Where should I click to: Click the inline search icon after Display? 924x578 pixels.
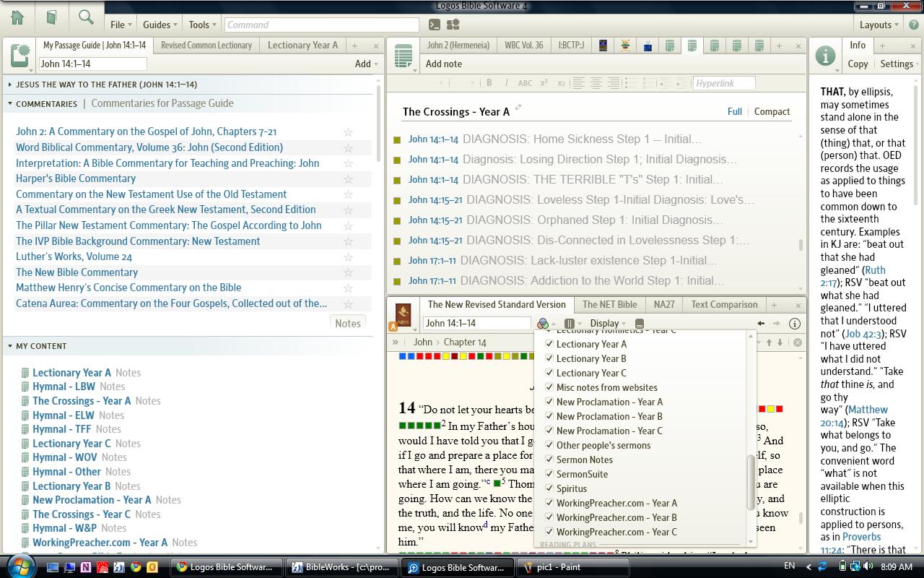(640, 324)
